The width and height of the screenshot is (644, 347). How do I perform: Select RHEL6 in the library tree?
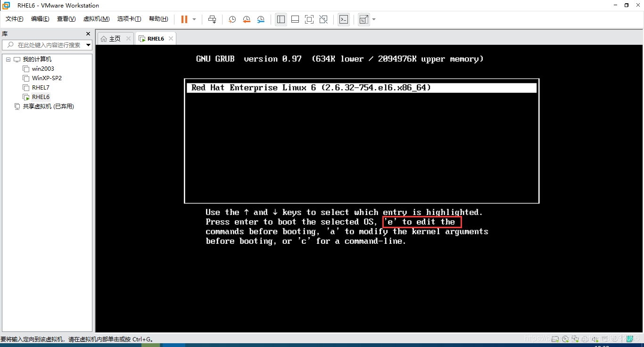pyautogui.click(x=41, y=97)
